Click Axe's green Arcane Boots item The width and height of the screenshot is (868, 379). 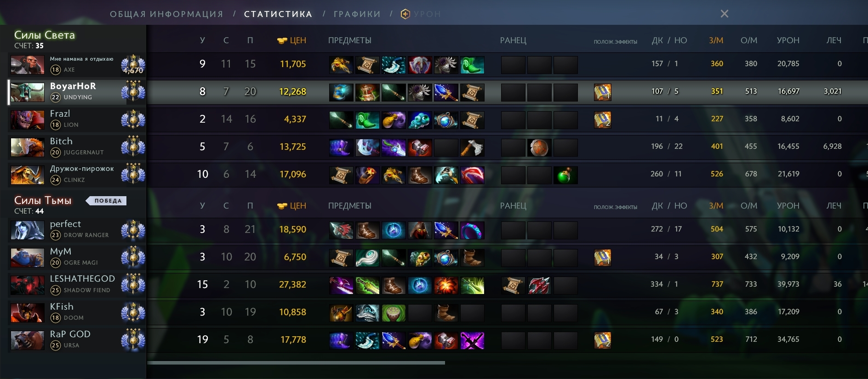[x=472, y=65]
